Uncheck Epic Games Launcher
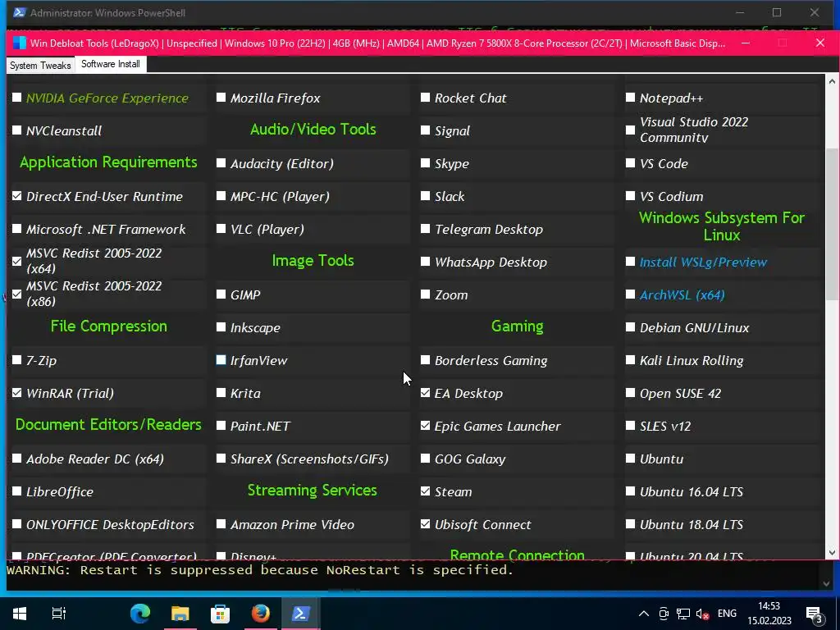840x630 pixels. pyautogui.click(x=426, y=426)
